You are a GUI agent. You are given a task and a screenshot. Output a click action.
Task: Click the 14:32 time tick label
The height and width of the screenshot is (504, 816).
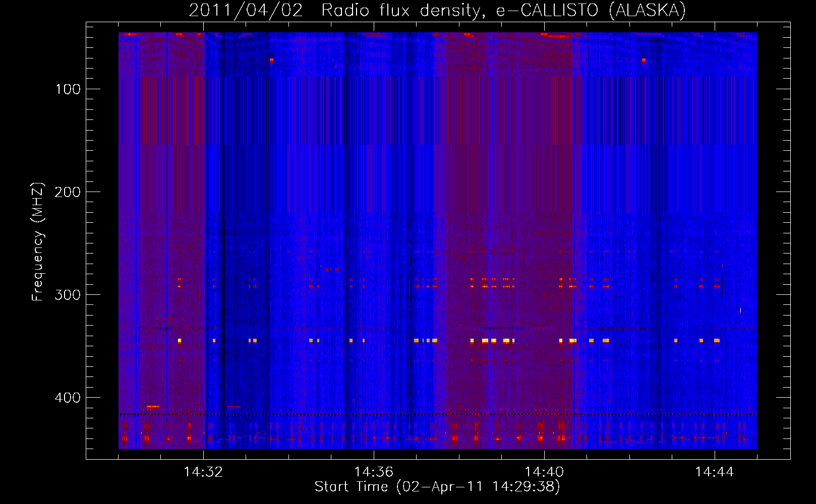(x=203, y=472)
